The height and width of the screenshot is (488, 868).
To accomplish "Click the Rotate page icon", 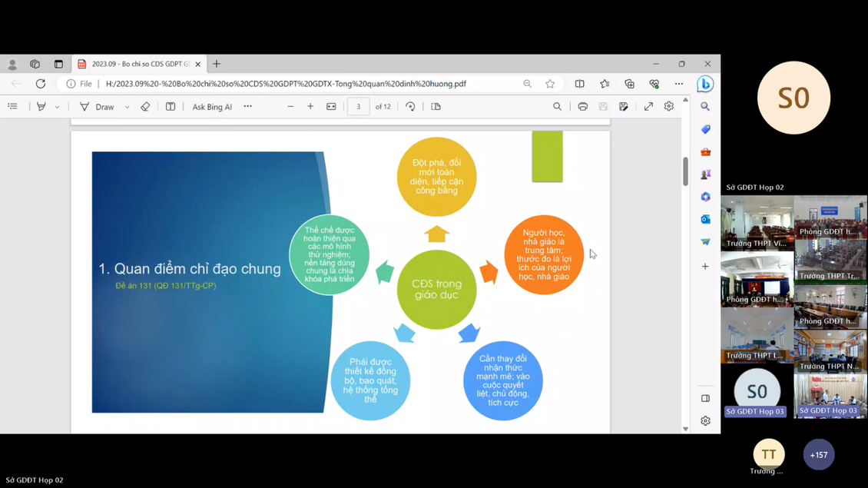I will tap(410, 107).
